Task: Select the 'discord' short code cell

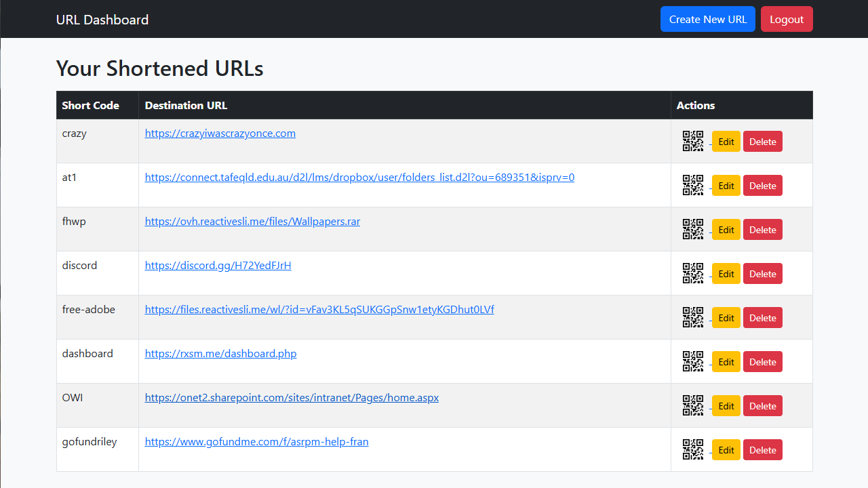Action: click(98, 274)
